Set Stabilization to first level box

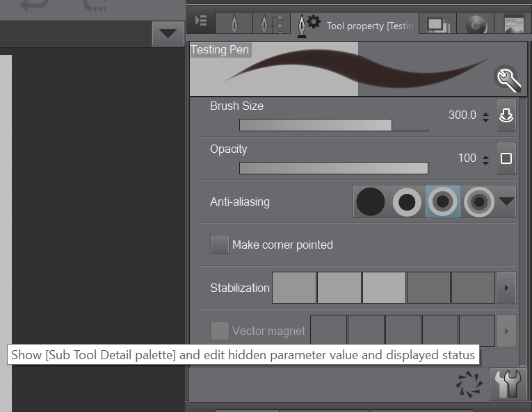(294, 288)
